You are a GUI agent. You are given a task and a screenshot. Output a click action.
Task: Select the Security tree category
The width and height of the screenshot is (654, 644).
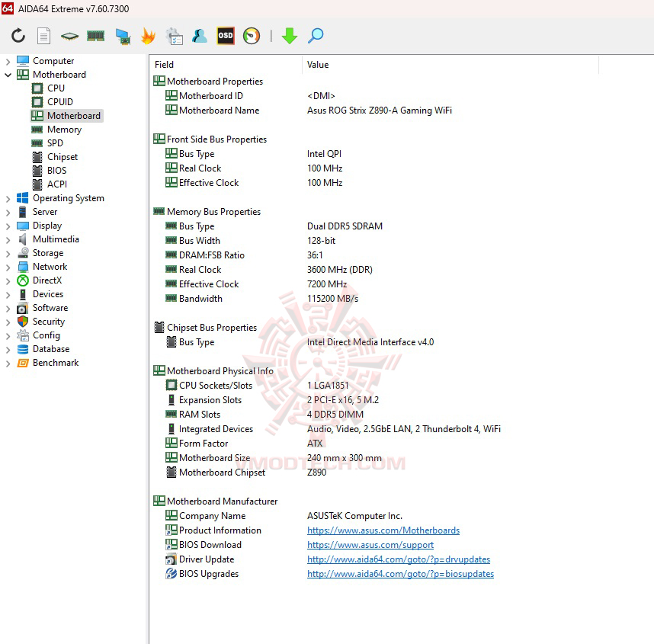click(x=49, y=322)
